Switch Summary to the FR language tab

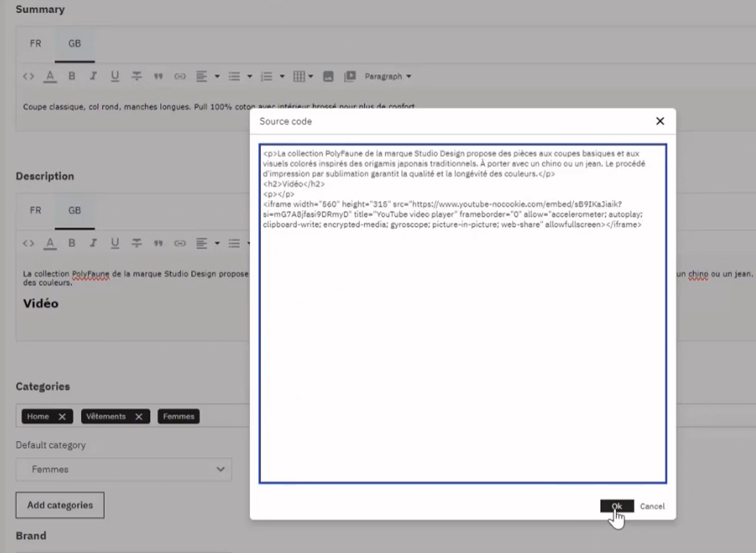point(36,44)
